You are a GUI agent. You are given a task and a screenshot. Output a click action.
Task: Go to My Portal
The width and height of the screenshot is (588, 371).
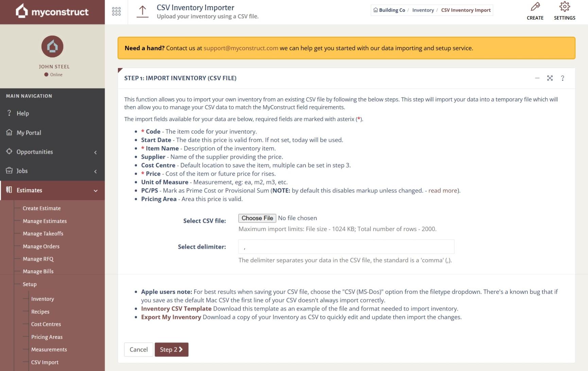pyautogui.click(x=29, y=133)
